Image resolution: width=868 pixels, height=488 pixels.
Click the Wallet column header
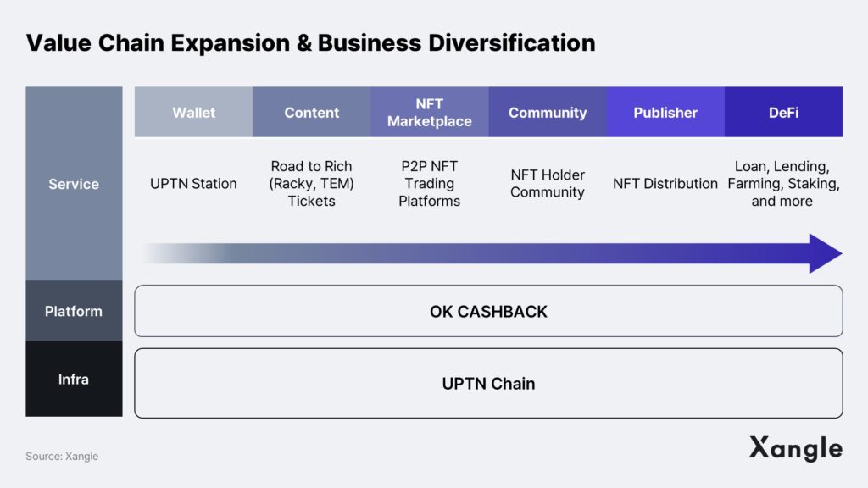194,112
